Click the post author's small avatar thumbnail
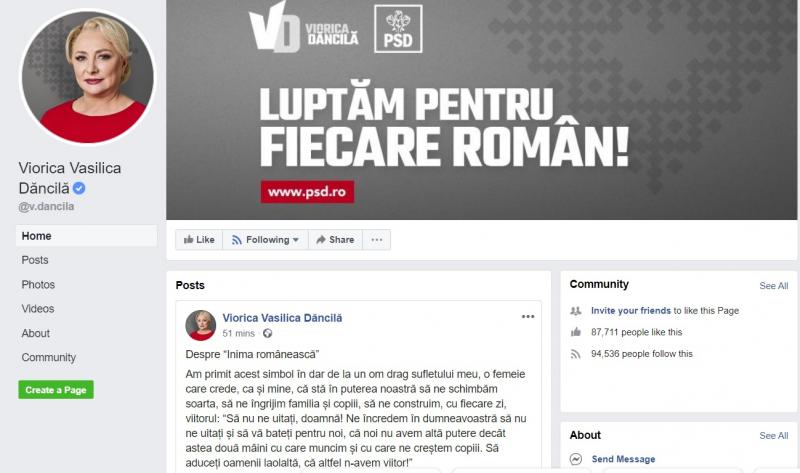This screenshot has height=473, width=800. pyautogui.click(x=201, y=325)
